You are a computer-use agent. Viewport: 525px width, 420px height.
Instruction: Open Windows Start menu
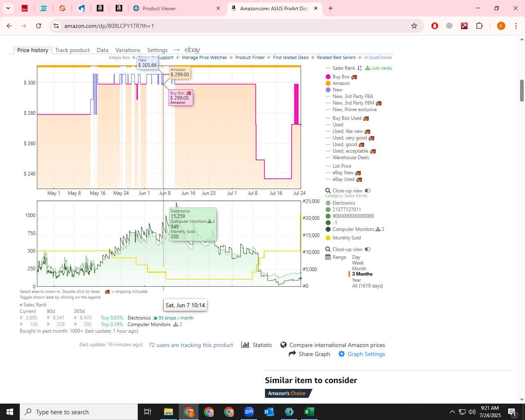10,412
